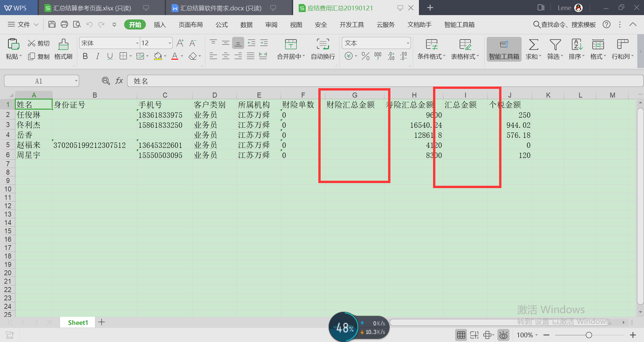Copy the selected cell
This screenshot has width=644, height=342.
pos(39,56)
